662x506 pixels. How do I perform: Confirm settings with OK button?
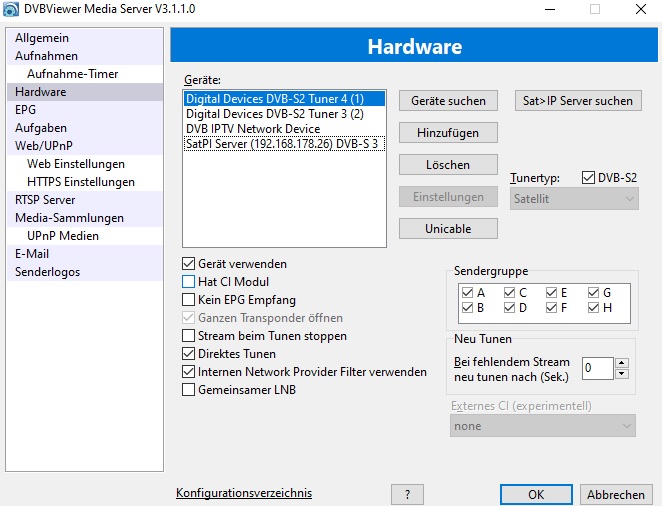[536, 495]
